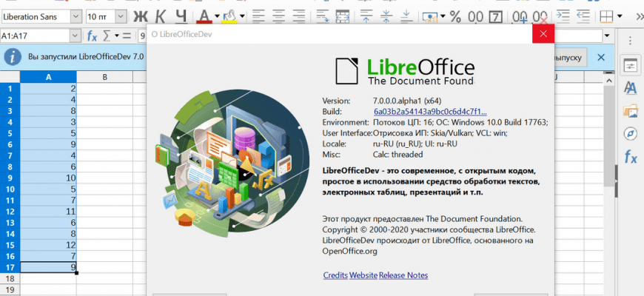Open the Function Wizard (fx)
The width and height of the screenshot is (644, 296).
tap(92, 36)
